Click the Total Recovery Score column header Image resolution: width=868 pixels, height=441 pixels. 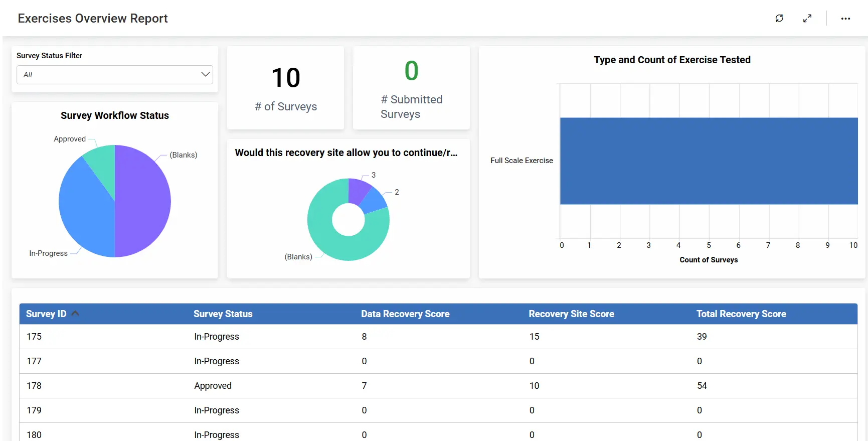(741, 314)
